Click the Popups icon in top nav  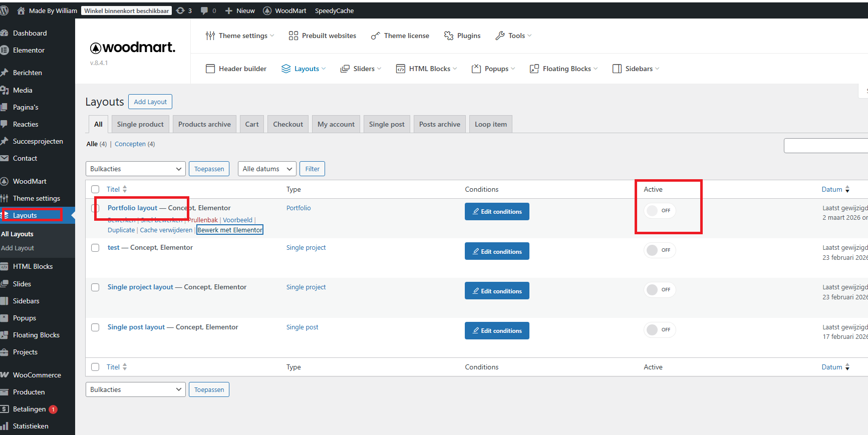pos(476,69)
